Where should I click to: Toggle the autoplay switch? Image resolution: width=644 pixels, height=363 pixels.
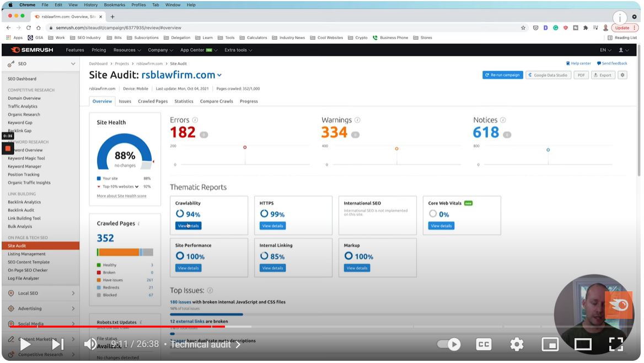[x=449, y=344]
